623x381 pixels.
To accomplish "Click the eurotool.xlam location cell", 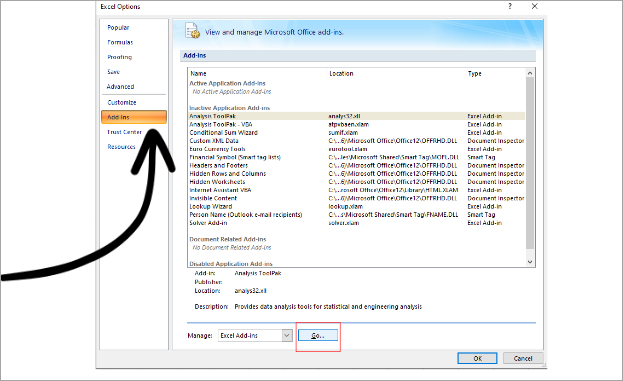I will pos(348,149).
